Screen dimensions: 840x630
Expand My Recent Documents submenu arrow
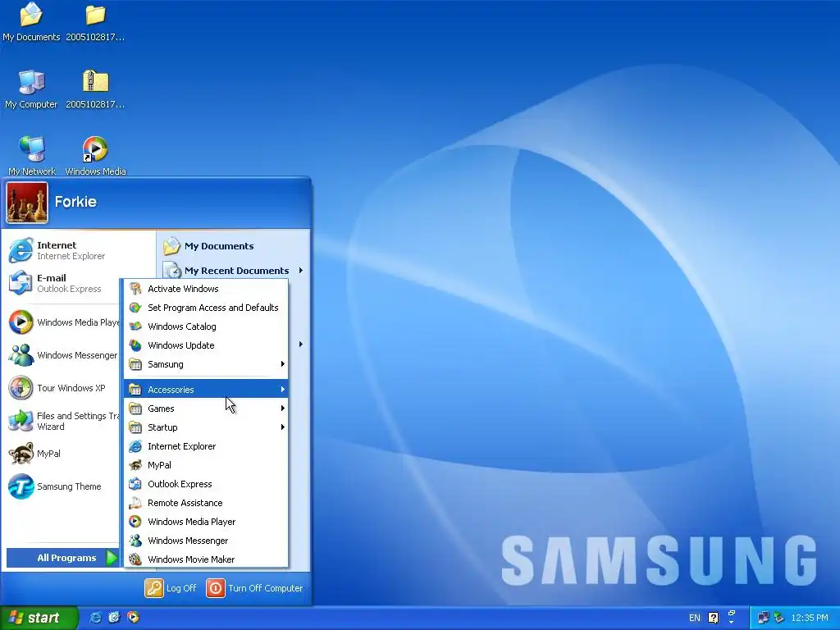pyautogui.click(x=301, y=270)
